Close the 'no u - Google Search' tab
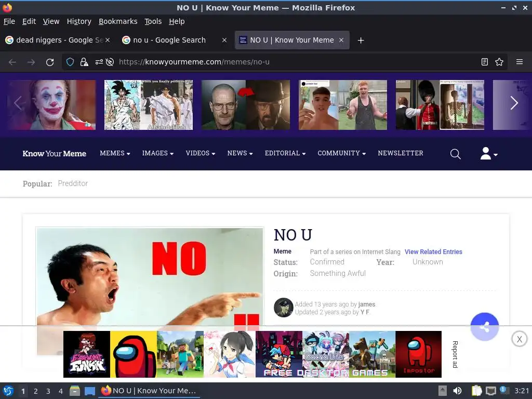 (x=224, y=40)
